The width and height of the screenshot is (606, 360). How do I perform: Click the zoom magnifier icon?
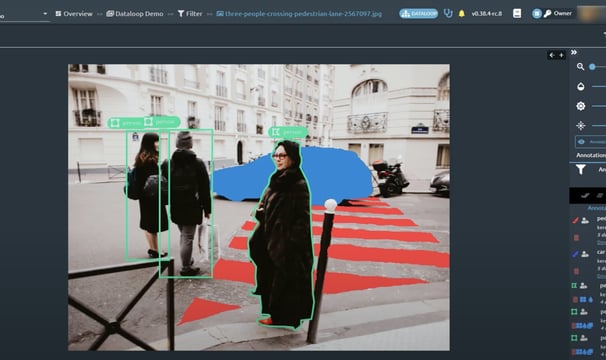580,67
